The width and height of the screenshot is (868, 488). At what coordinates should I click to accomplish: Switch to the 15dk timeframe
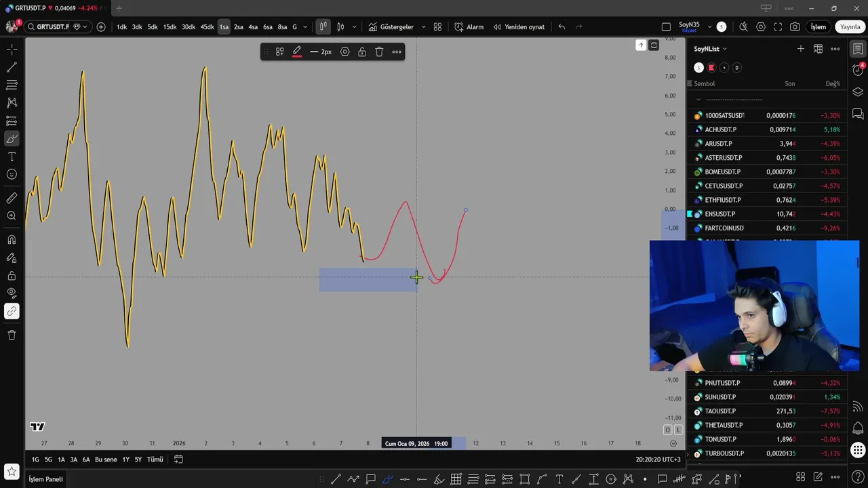(x=170, y=27)
